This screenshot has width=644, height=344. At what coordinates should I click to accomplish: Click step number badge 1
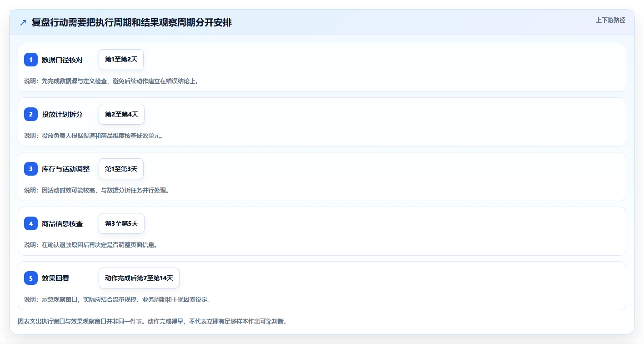pos(31,60)
